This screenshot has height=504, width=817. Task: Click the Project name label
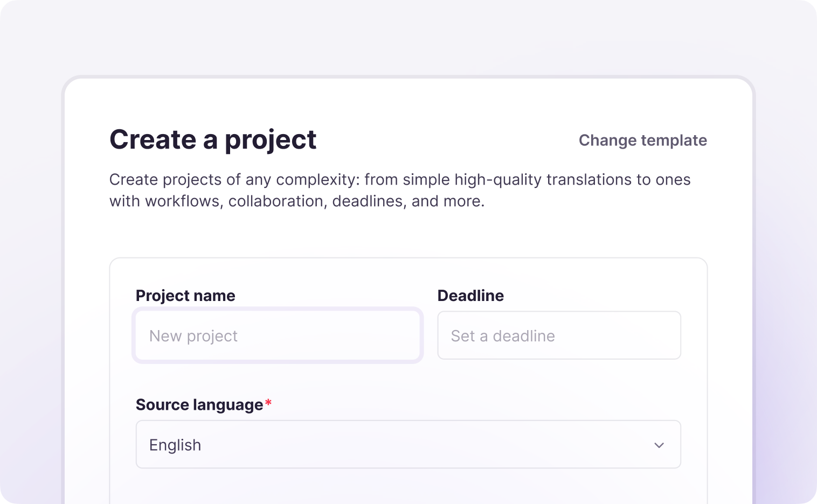pos(185,296)
